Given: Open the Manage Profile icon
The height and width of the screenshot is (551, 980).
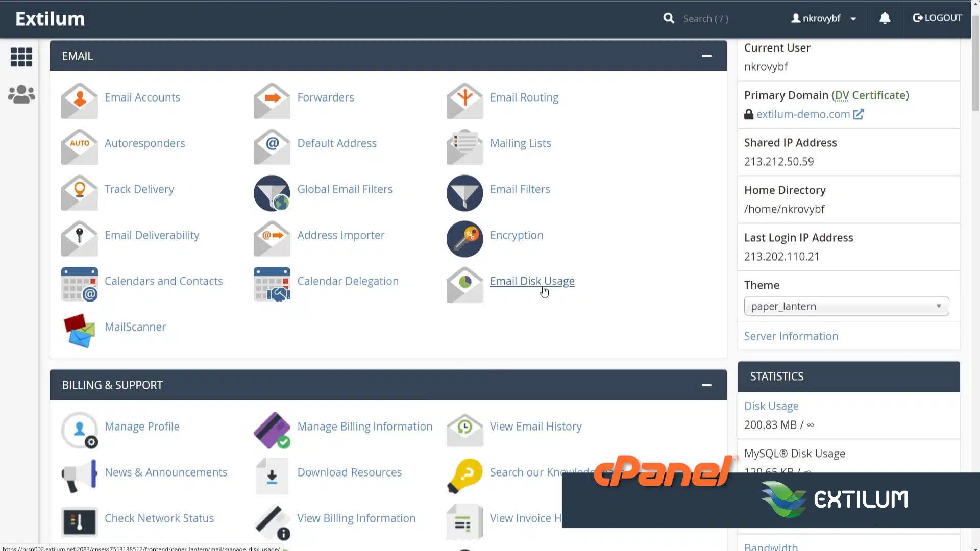Looking at the screenshot, I should 79,430.
